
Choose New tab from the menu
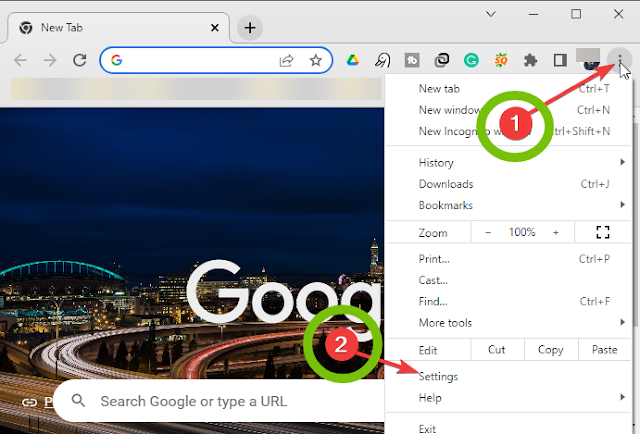508,89
